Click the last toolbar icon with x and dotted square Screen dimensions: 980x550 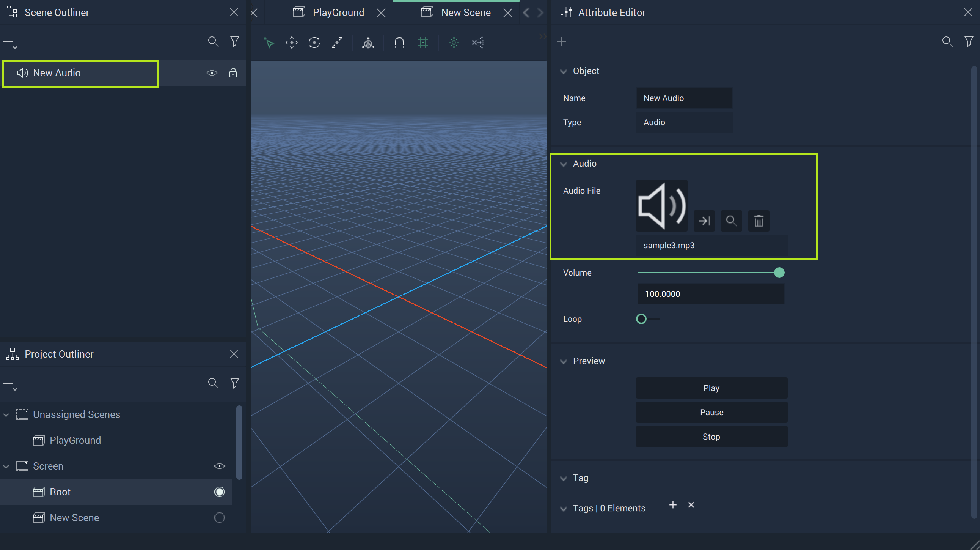tap(478, 43)
